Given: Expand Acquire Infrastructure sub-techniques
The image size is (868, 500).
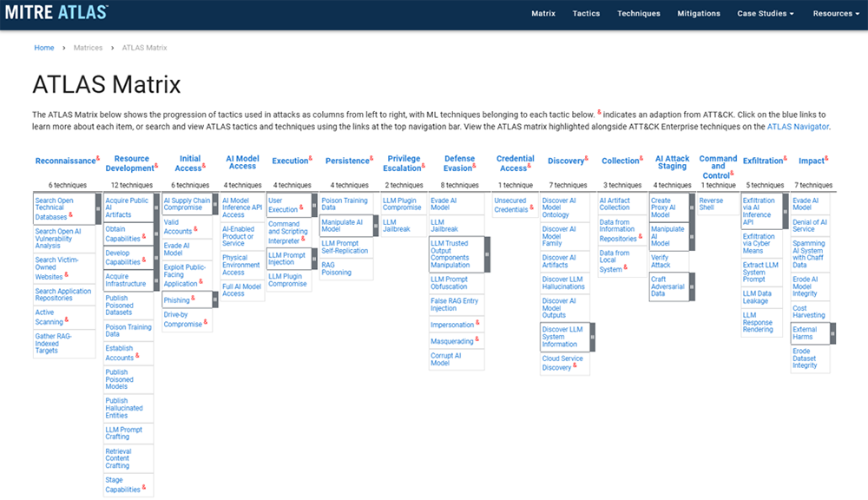Looking at the screenshot, I should coord(156,280).
